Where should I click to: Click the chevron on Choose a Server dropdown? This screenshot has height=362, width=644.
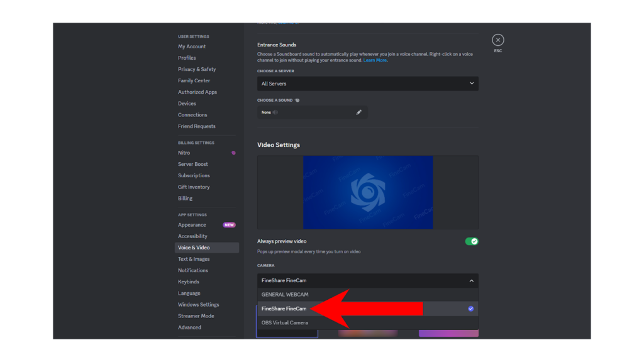point(472,84)
